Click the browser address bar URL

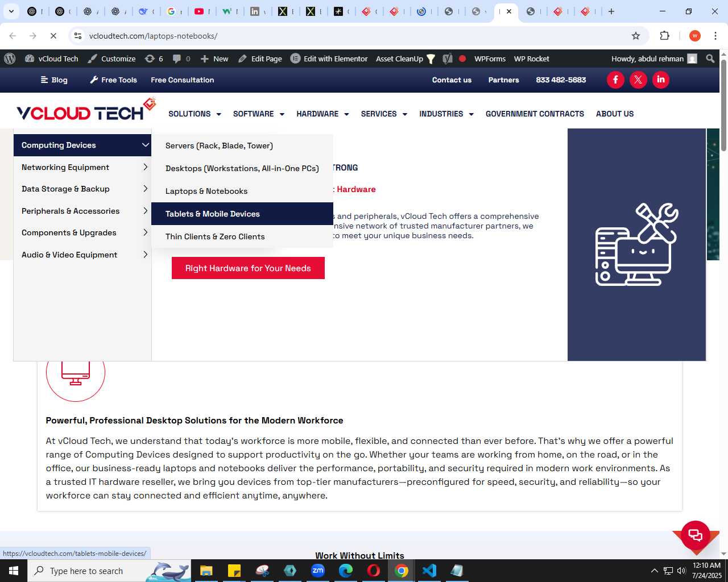pyautogui.click(x=154, y=36)
